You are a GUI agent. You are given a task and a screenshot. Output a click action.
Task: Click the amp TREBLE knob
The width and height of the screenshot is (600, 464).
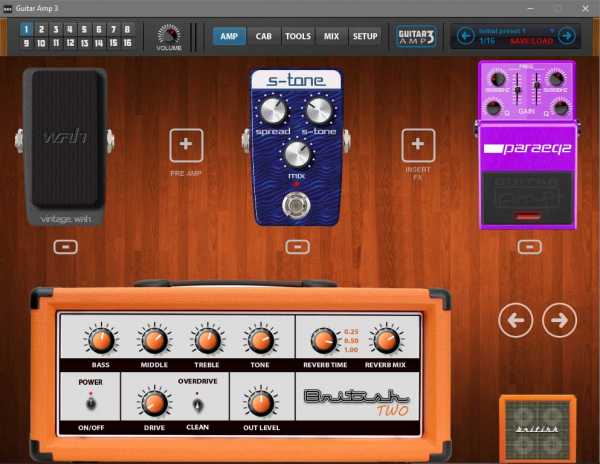point(207,340)
